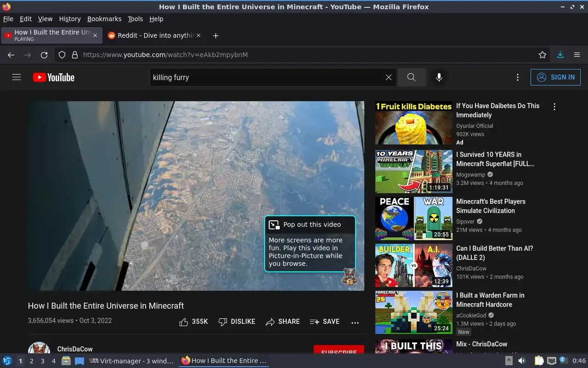This screenshot has height=368, width=588.
Task: Click the SIGN IN button
Action: pos(555,77)
